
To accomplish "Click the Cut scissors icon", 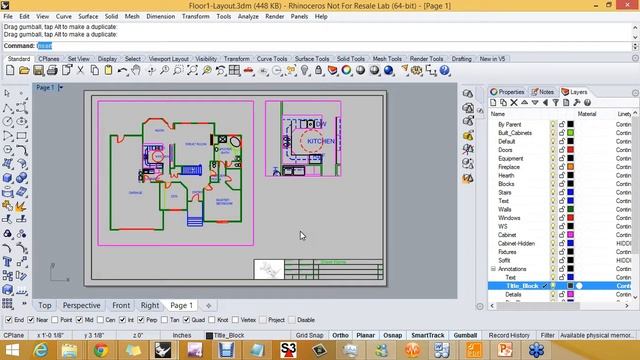I will tap(80, 70).
